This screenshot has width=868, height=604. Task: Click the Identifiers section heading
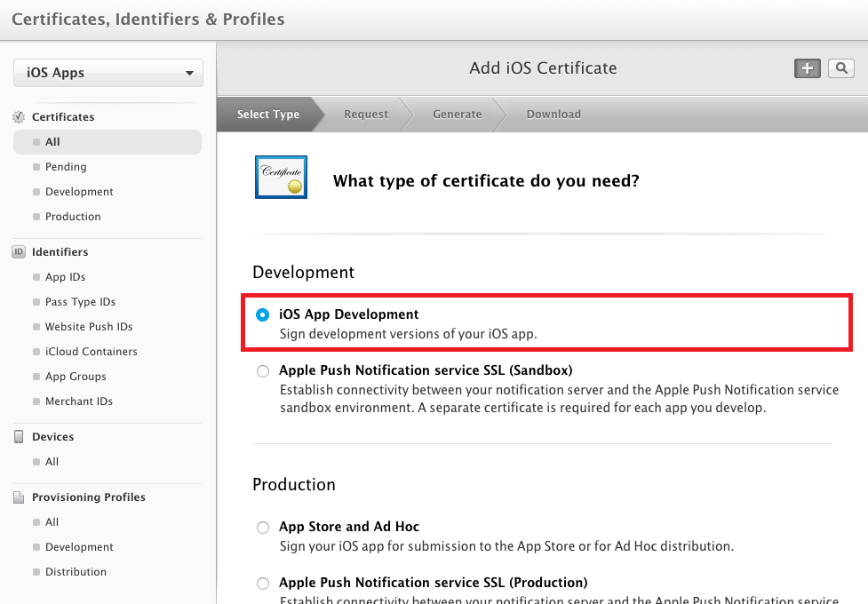point(60,252)
